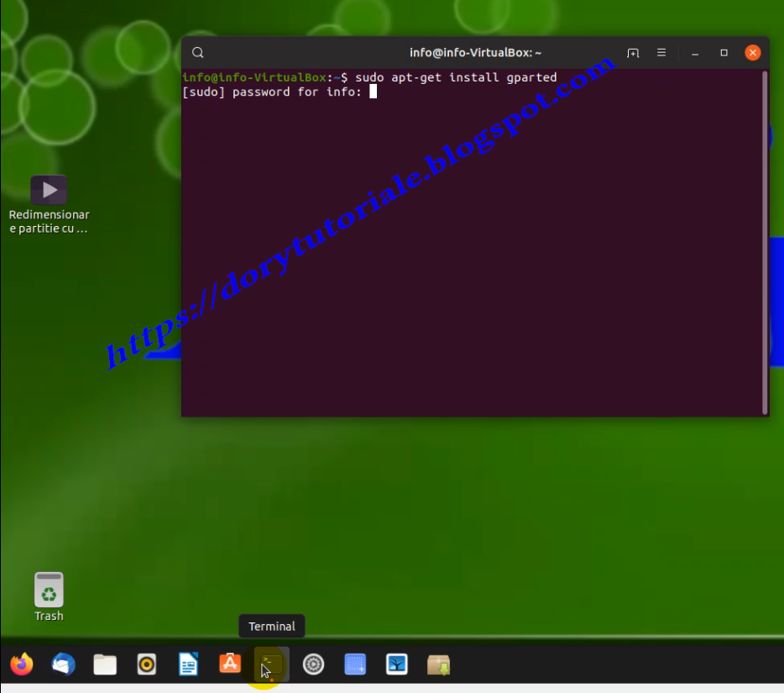Launch Firefox from the dock
Image resolution: width=784 pixels, height=693 pixels.
pos(22,664)
